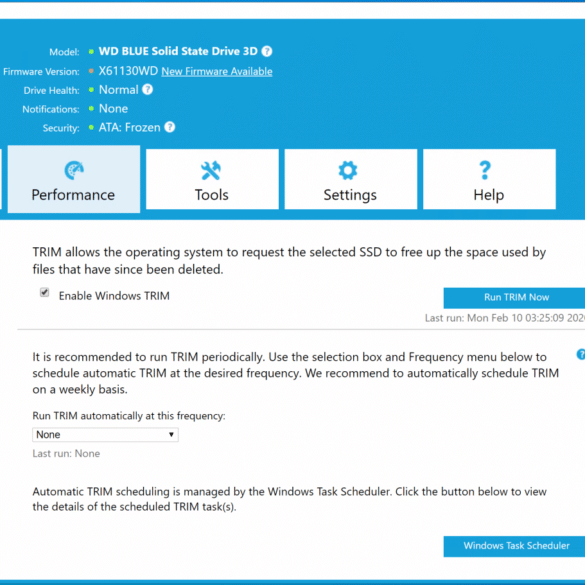The width and height of the screenshot is (585, 585).
Task: Click the Tools wrench and screwdriver icon
Action: click(x=211, y=171)
